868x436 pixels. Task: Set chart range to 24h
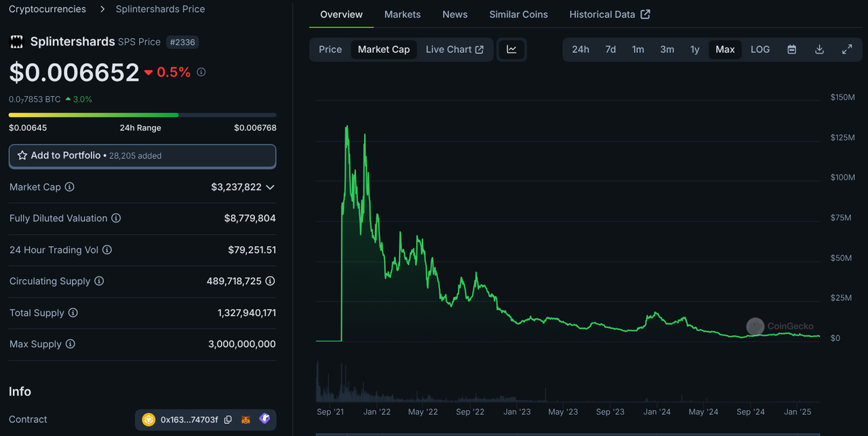tap(580, 49)
